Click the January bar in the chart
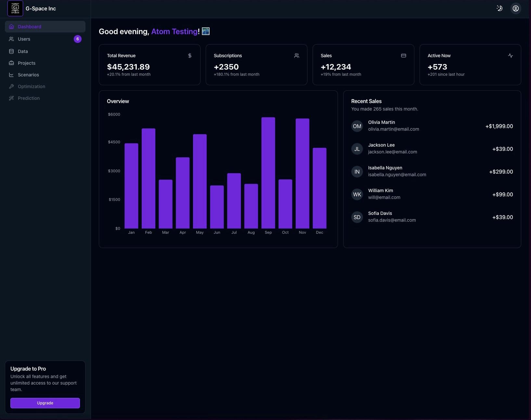The height and width of the screenshot is (420, 531). 131,186
